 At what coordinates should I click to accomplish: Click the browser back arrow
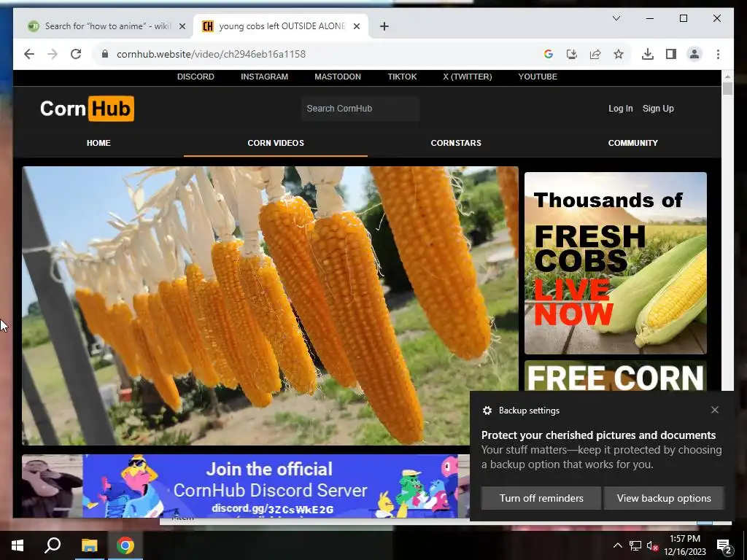(x=29, y=54)
